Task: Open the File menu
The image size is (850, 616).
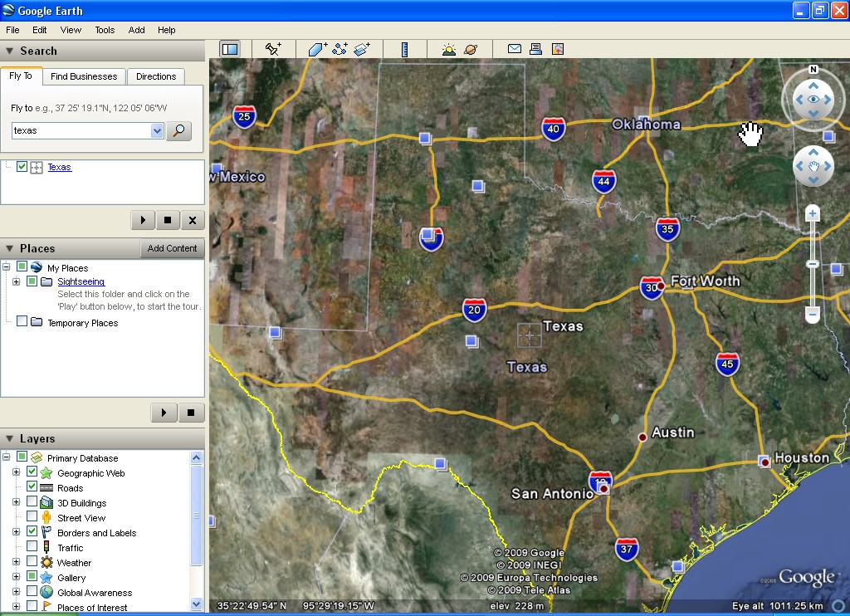Action: point(12,30)
